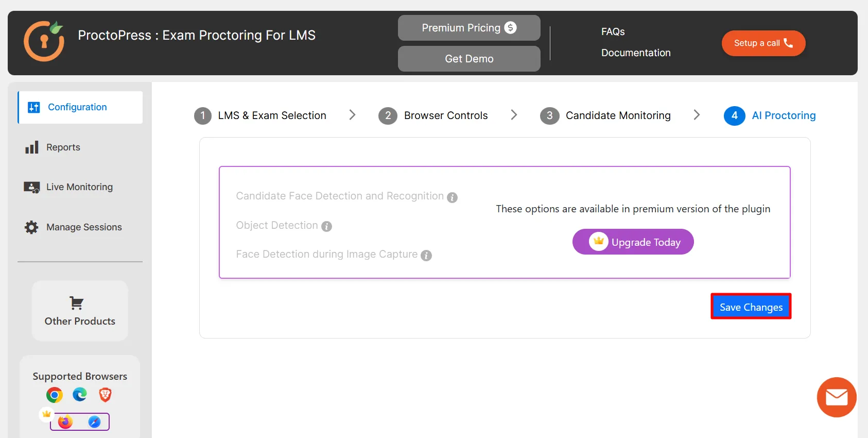Click the dollar icon on Premium Pricing
Viewport: 868px width, 438px height.
510,28
